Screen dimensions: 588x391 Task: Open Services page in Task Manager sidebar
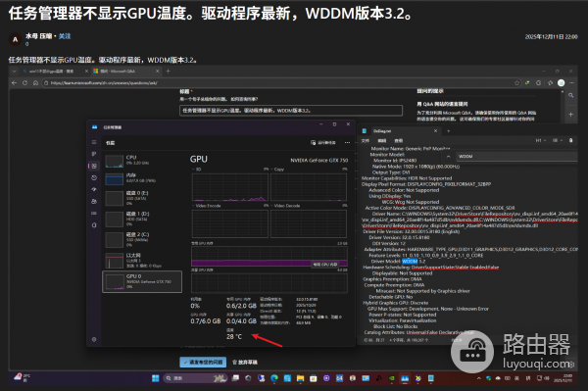click(x=94, y=225)
